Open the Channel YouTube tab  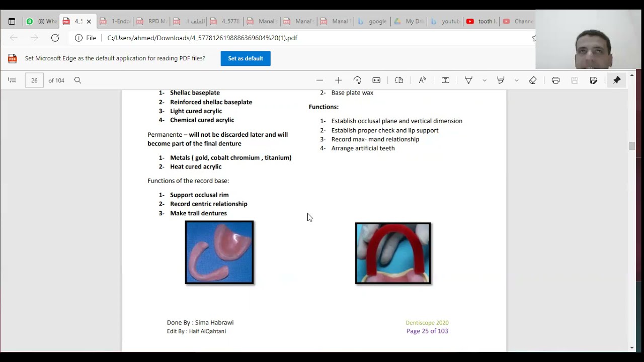pyautogui.click(x=518, y=21)
